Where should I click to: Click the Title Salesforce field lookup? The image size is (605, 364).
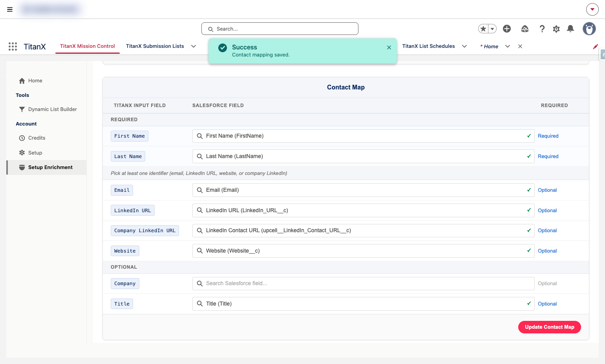pos(364,304)
